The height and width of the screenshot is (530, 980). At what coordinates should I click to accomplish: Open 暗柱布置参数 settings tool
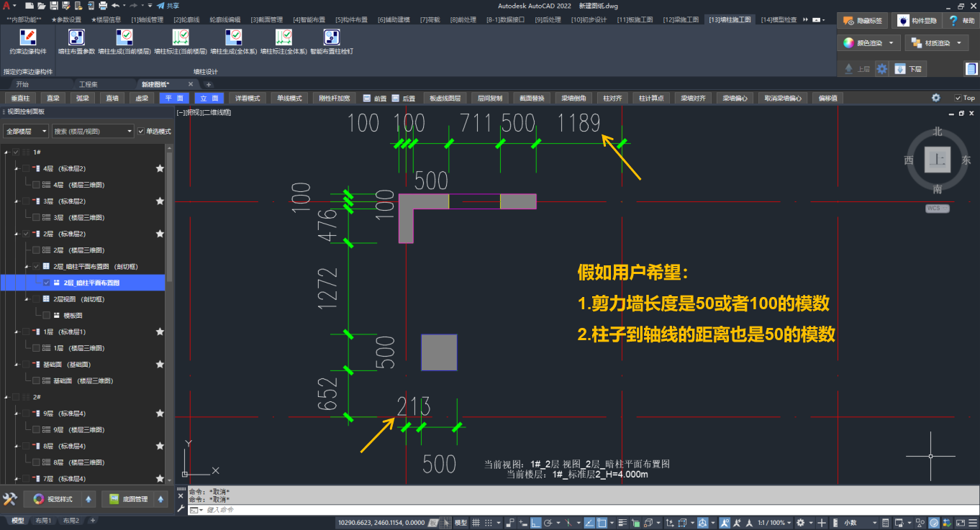76,37
